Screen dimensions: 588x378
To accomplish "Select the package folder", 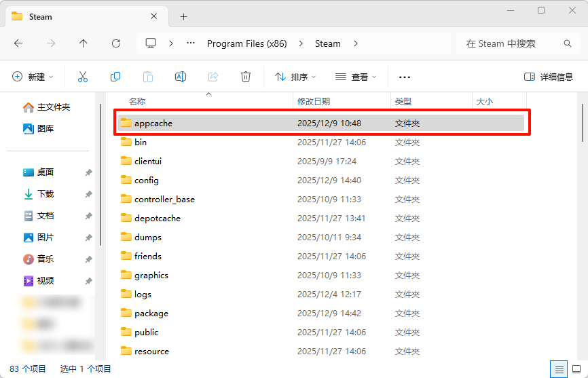I will (x=321, y=313).
